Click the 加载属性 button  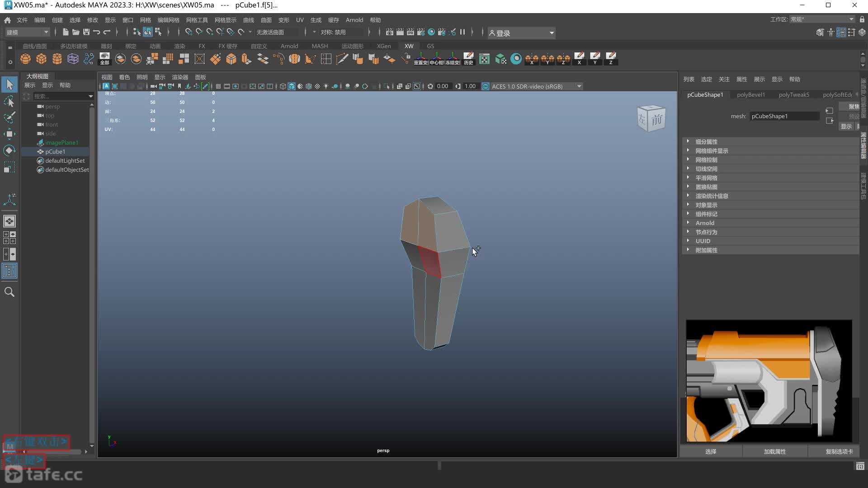tap(775, 451)
